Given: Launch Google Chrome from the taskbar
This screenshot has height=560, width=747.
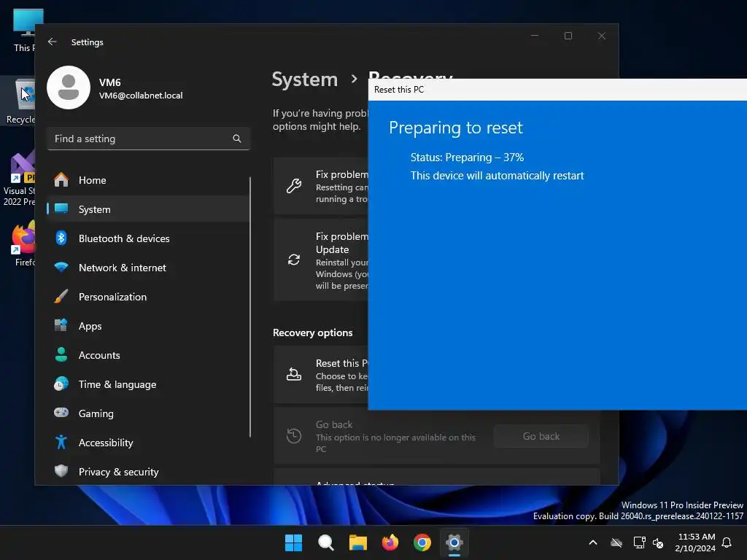Looking at the screenshot, I should click(422, 542).
